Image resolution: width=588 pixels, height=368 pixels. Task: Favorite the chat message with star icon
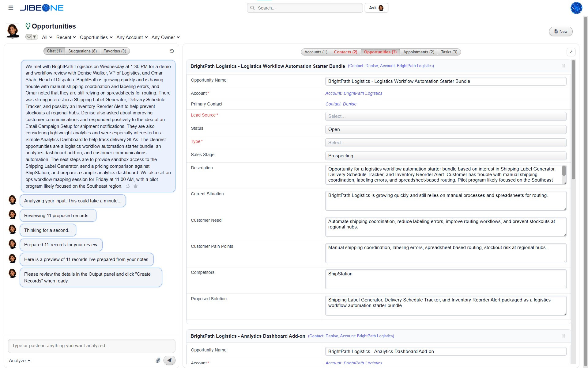tap(136, 186)
